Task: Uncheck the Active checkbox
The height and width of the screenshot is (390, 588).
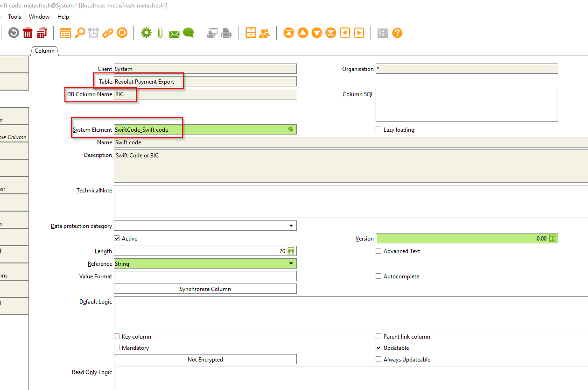Action: click(x=117, y=238)
